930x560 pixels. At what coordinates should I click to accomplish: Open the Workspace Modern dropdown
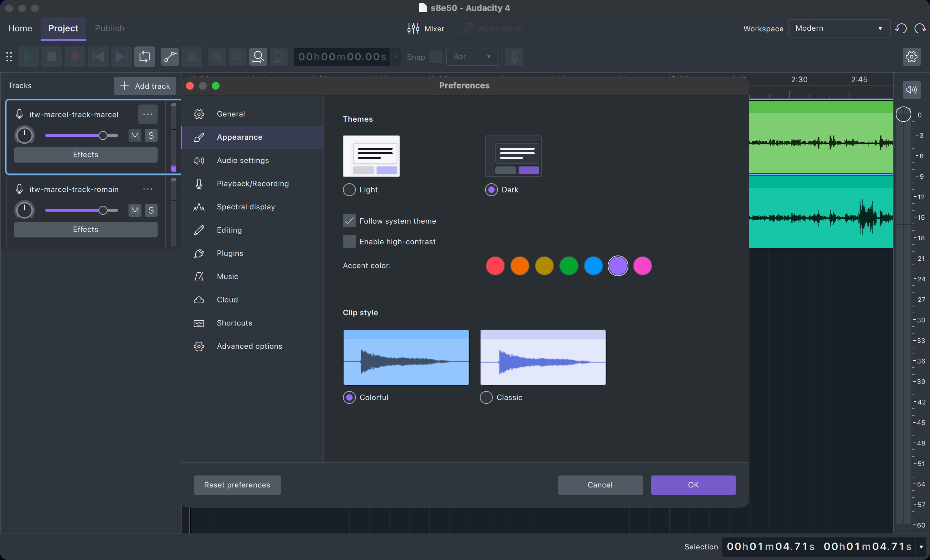click(x=838, y=28)
